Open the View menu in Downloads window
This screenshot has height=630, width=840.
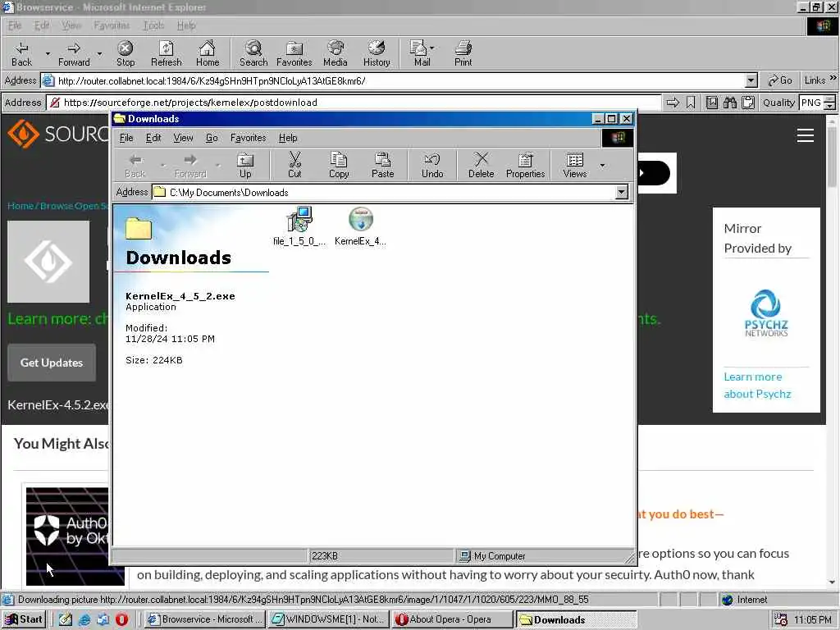click(183, 138)
